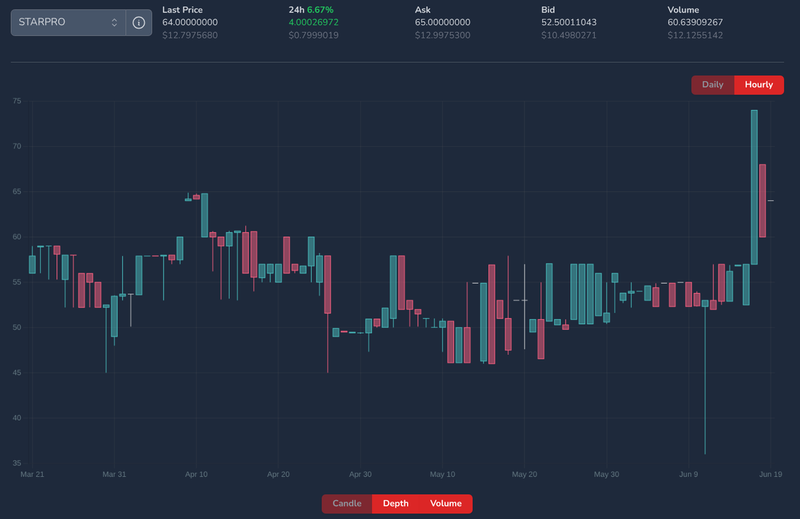Click the USD ask price $12.9975300
The height and width of the screenshot is (519, 800).
442,35
